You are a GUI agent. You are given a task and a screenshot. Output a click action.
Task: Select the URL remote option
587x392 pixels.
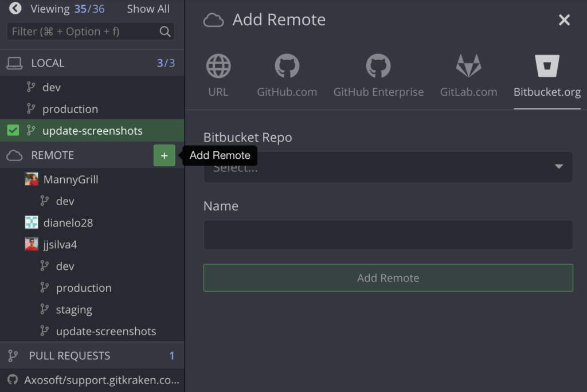click(218, 73)
